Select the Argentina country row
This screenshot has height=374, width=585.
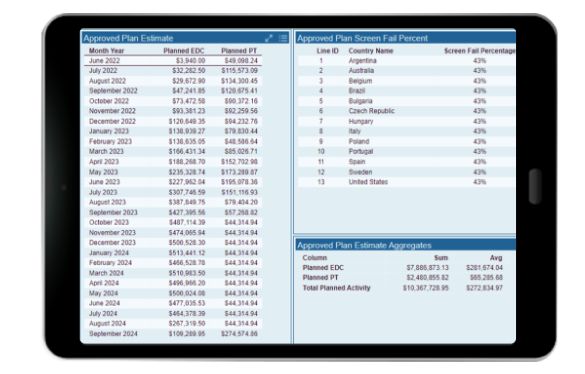(407, 60)
